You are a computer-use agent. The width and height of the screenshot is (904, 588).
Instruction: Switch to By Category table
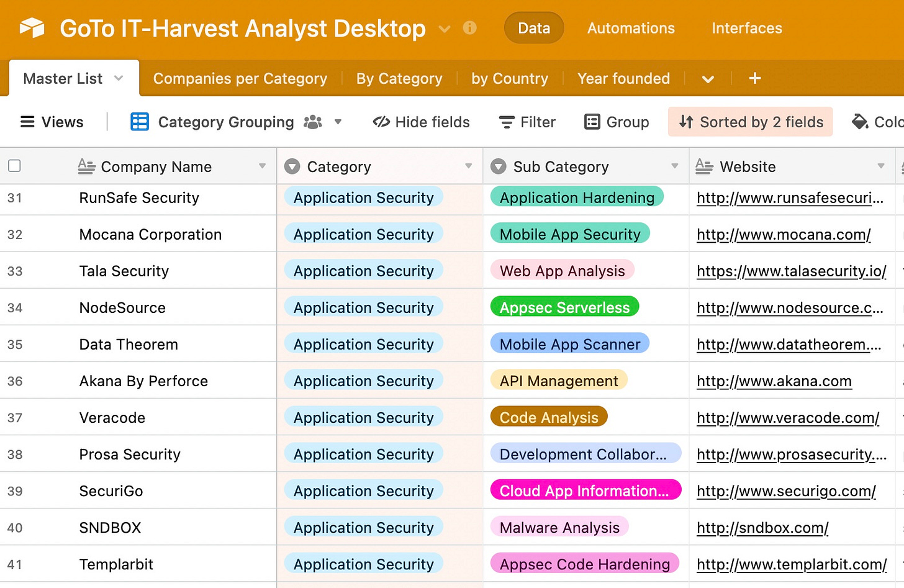[x=399, y=78]
